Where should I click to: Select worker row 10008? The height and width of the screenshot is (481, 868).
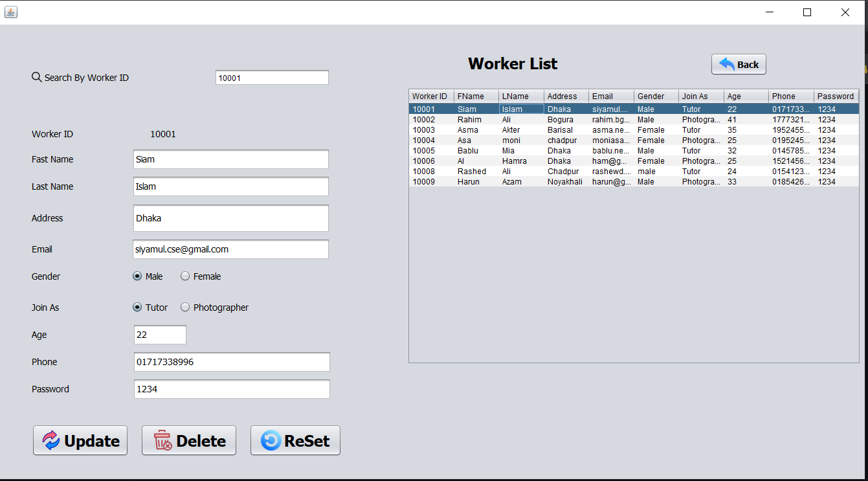point(634,172)
